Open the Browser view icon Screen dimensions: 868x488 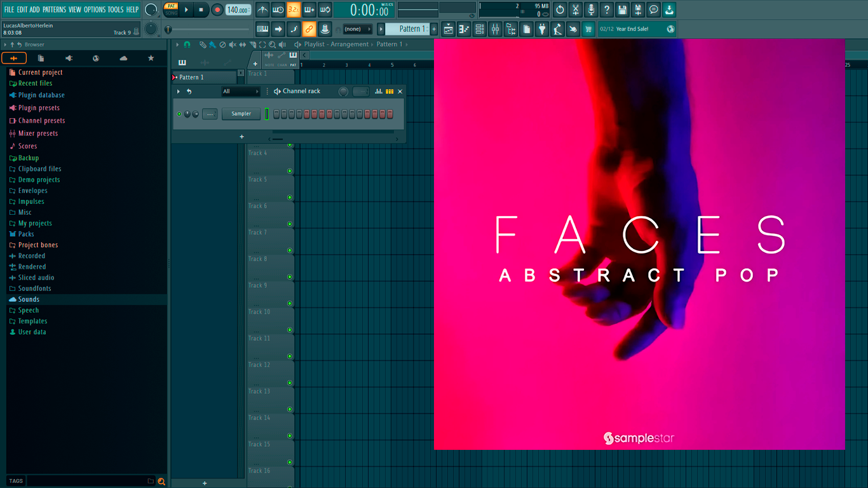click(511, 29)
